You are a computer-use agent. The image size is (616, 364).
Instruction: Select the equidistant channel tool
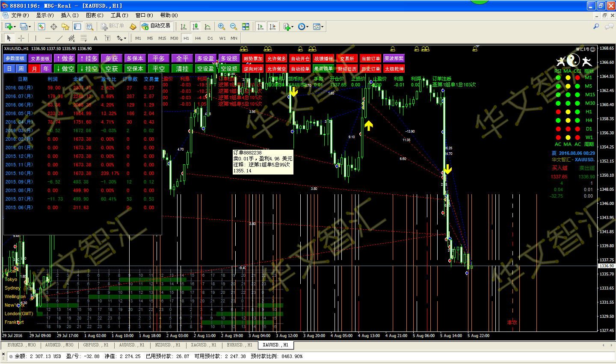[x=71, y=38]
